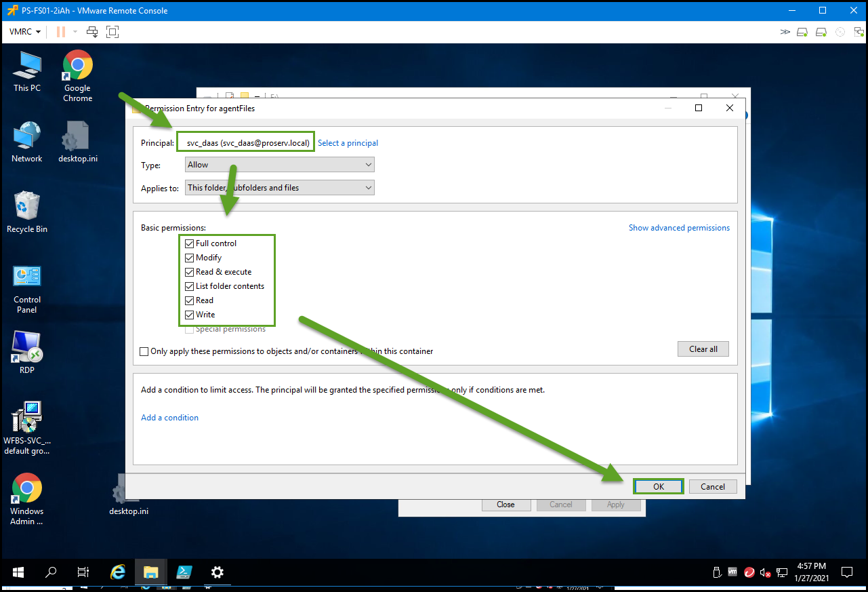
Task: Toggle the Modify permission checkbox
Action: pos(190,258)
